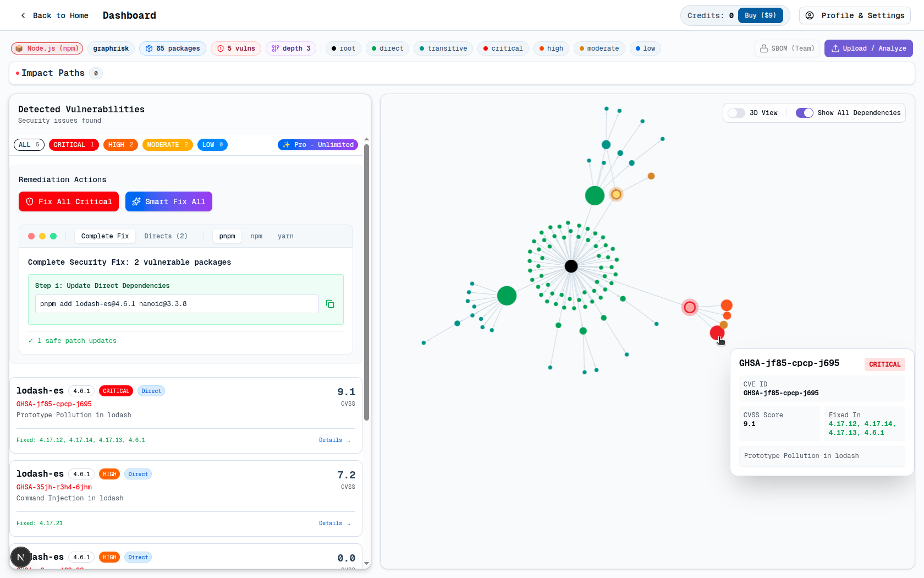The image size is (924, 578).
Task: Click Fix All Critical button
Action: [x=69, y=201]
